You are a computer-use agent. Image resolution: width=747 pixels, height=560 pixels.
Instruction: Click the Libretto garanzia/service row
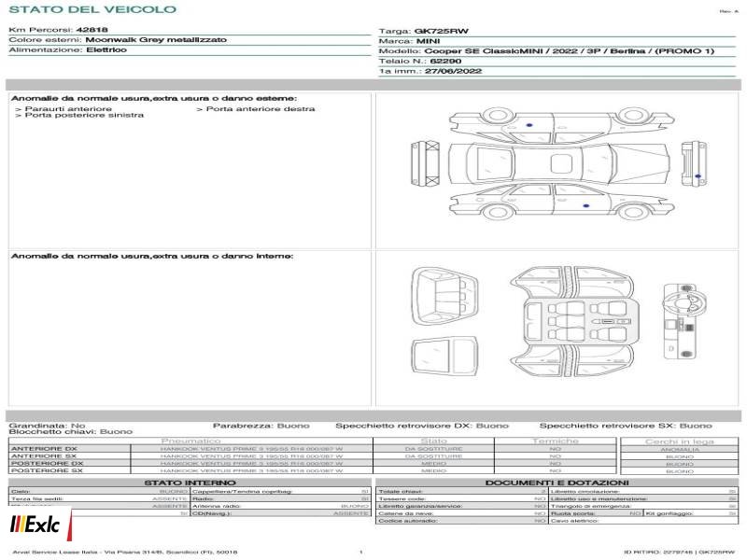click(461, 506)
